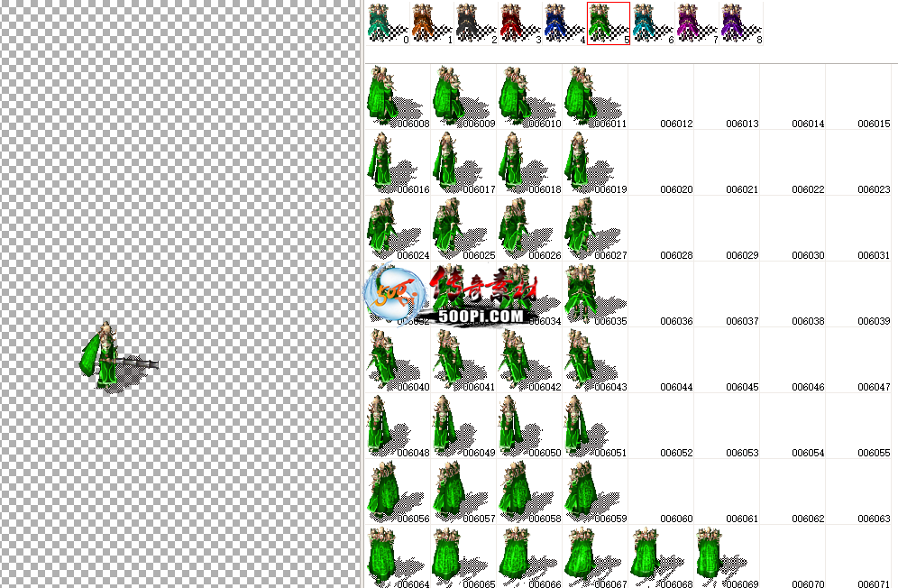Open sprite frame 006010
The image size is (898, 588).
coord(529,96)
